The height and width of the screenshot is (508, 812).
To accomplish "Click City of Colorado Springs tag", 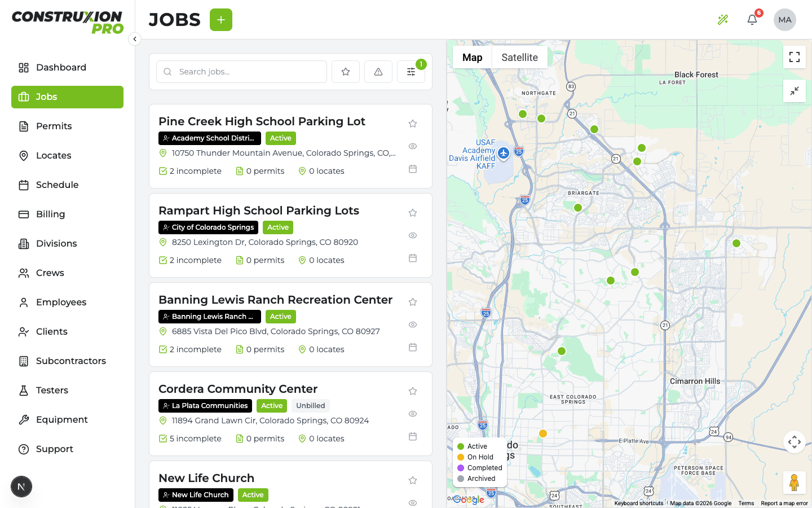I will pyautogui.click(x=208, y=227).
